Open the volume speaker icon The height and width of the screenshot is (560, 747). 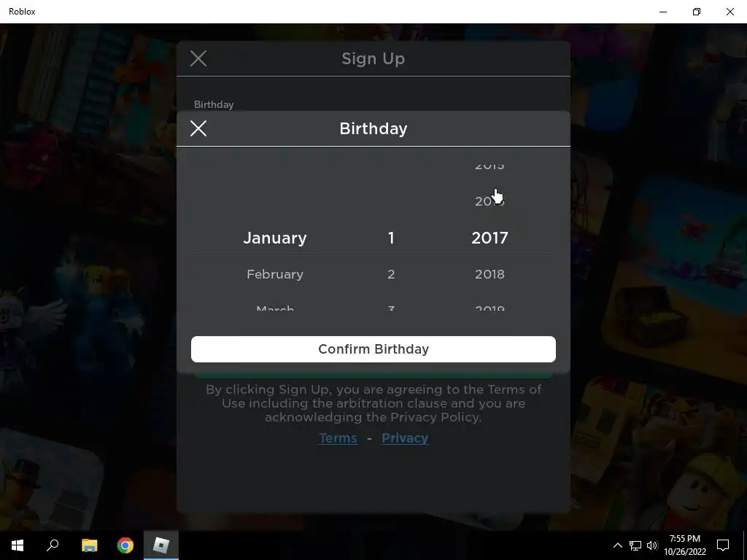click(652, 545)
